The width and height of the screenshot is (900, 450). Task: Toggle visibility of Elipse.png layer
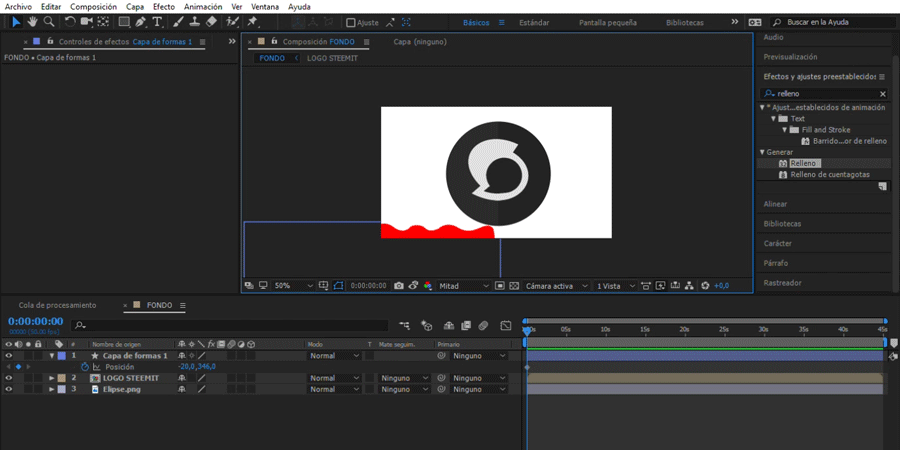tap(9, 389)
